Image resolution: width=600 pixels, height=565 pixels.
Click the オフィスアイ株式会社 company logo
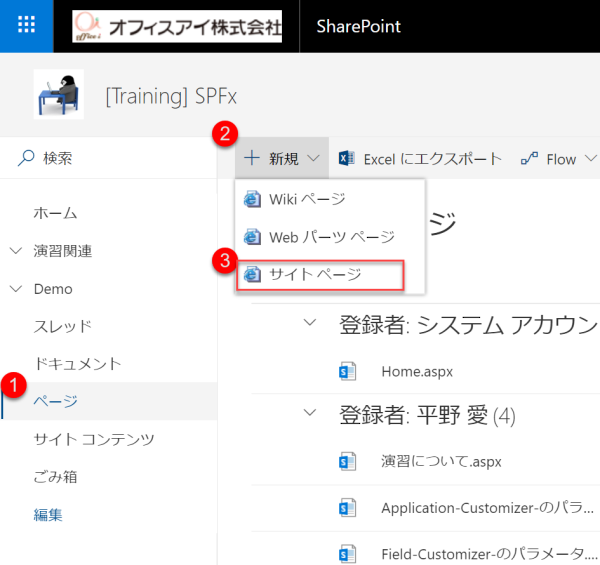click(177, 26)
